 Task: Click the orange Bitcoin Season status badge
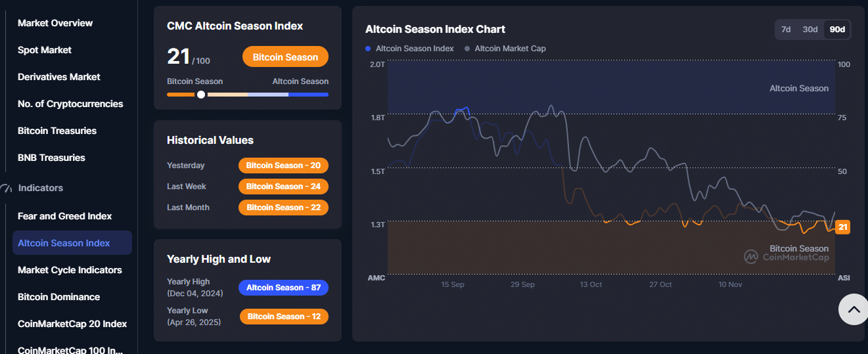(285, 57)
